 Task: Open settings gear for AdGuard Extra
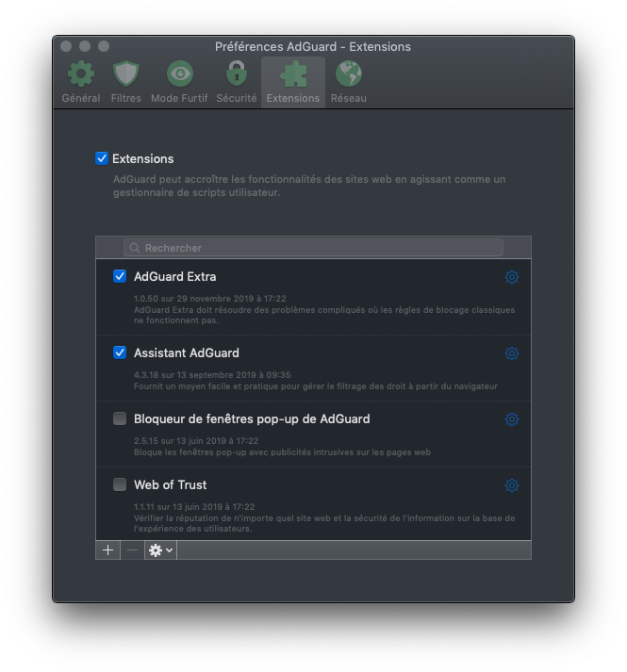pyautogui.click(x=512, y=277)
